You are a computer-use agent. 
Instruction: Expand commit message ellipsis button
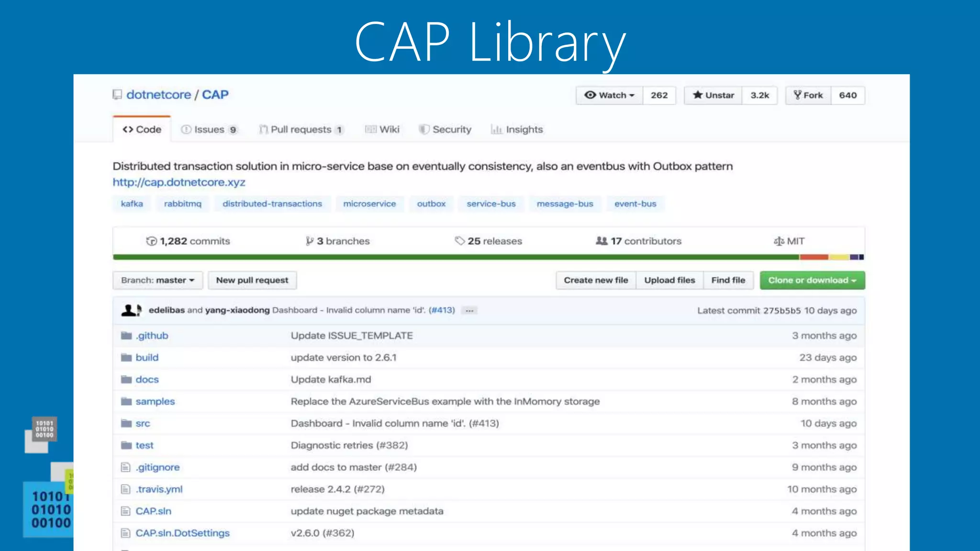tap(469, 310)
